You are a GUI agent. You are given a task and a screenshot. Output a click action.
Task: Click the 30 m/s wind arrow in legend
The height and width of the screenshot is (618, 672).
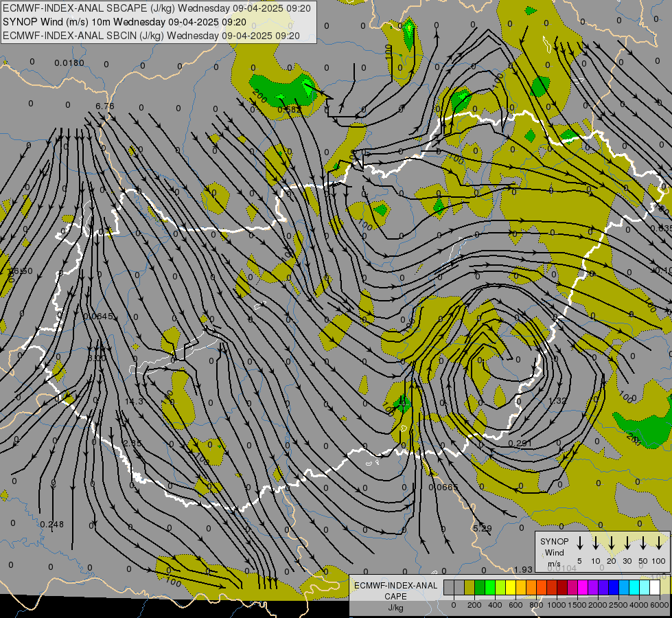(x=627, y=543)
